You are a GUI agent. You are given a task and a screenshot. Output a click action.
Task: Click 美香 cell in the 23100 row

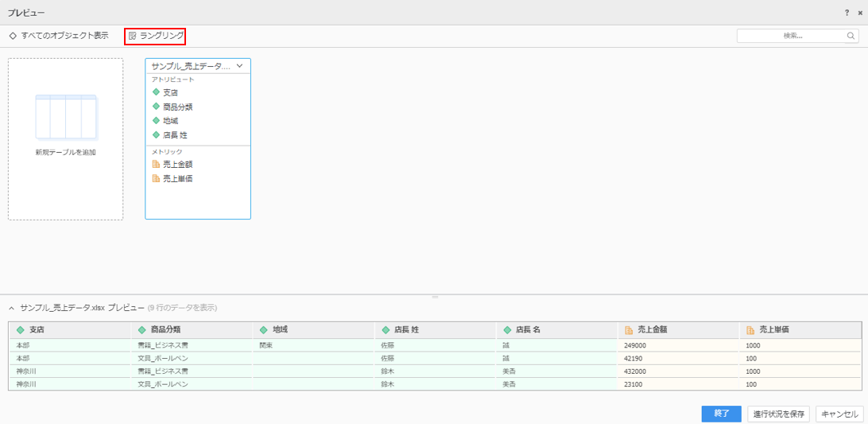click(557, 384)
